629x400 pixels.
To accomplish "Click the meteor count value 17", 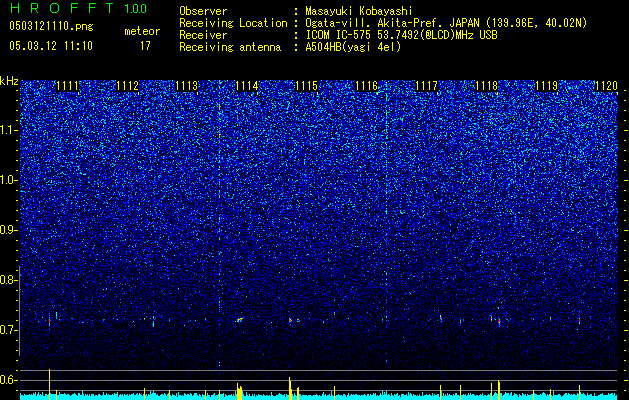I will pos(145,46).
